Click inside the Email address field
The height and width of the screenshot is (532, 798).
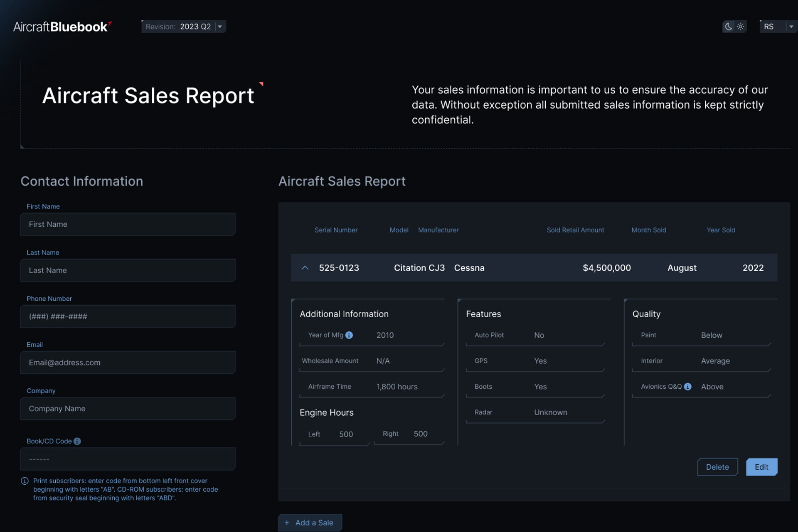pos(128,362)
